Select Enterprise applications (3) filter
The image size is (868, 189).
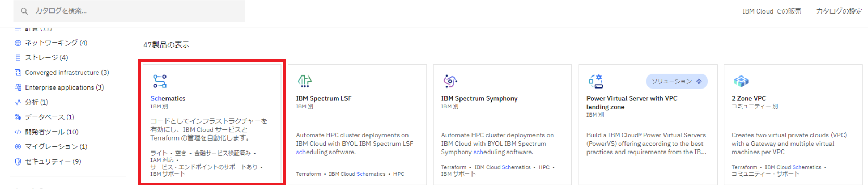pos(59,87)
